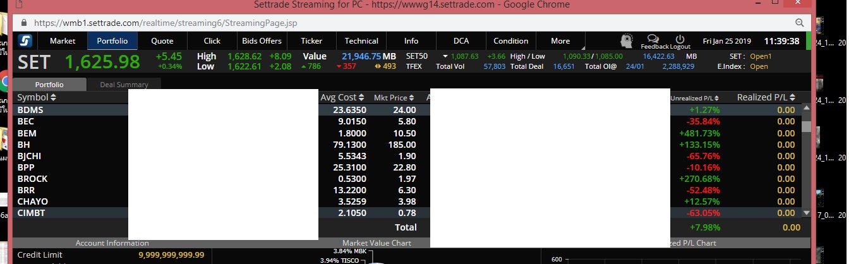Open the Quote page

[162, 40]
